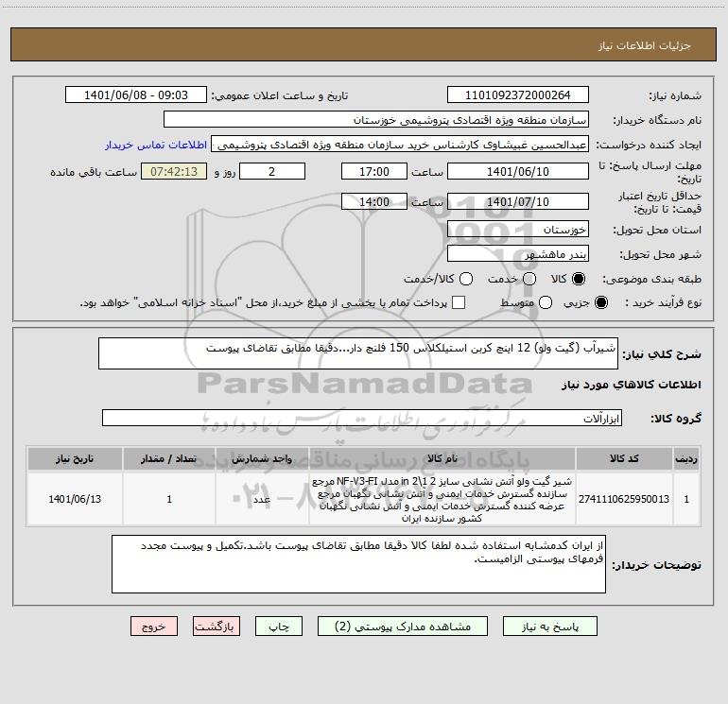This screenshot has height=704, width=728.
Task: Select the کالا radio button
Action: [x=579, y=279]
